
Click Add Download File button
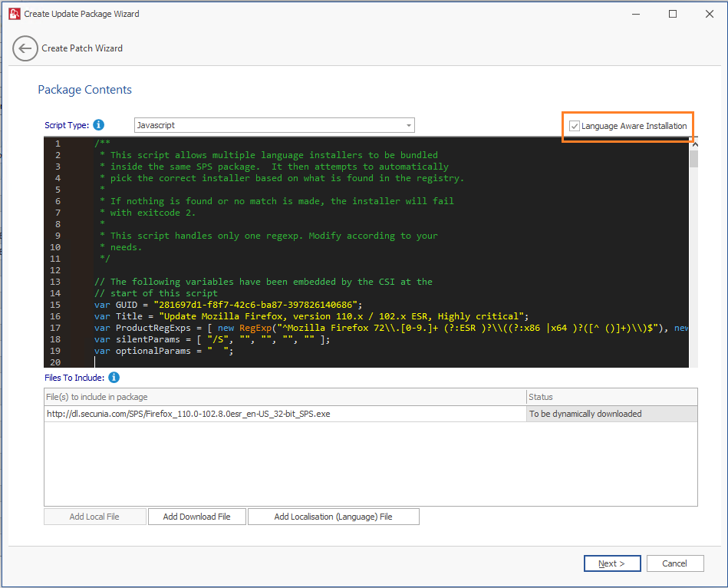(x=197, y=517)
